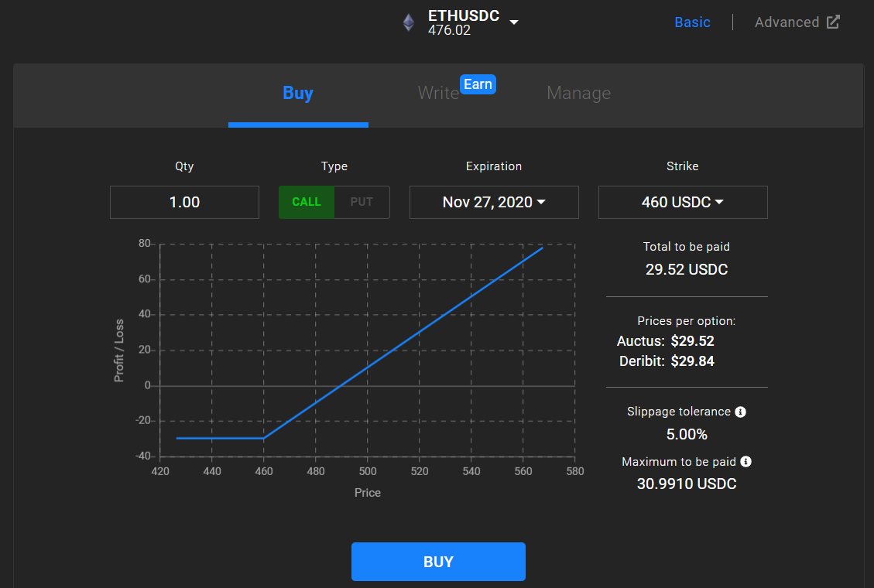Screen dimensions: 874x588
Task: Select the Buy tab
Action: coord(298,93)
